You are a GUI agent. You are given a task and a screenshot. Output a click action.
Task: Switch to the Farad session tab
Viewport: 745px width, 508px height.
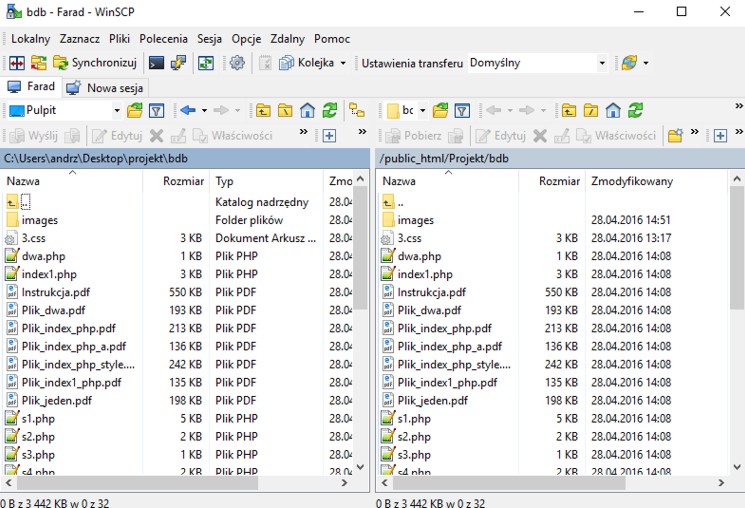[31, 87]
